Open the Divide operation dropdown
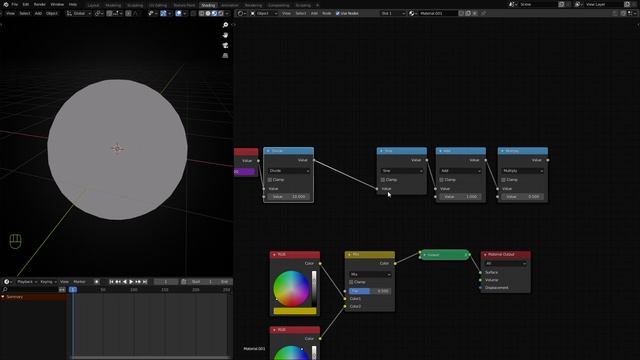640x360 pixels. [289, 171]
